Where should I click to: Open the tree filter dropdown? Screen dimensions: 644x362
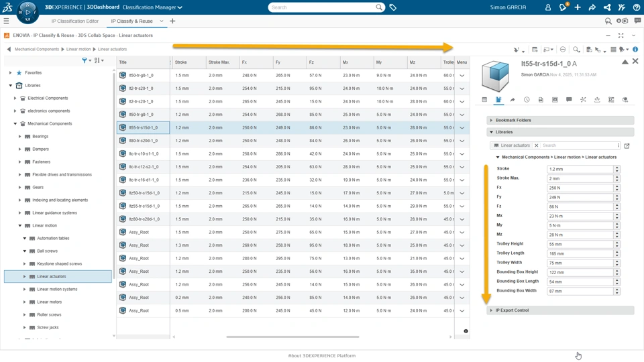87,60
